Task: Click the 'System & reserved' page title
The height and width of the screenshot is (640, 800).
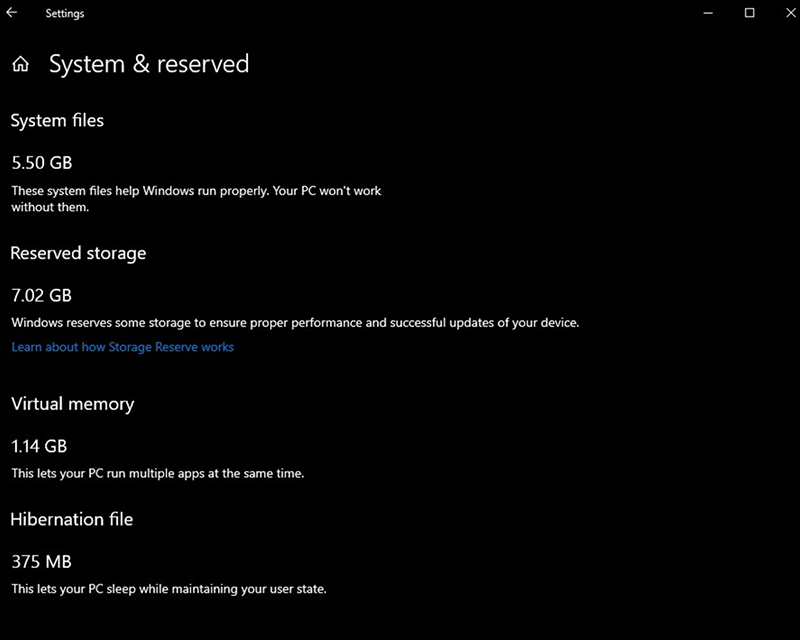Action: [149, 64]
